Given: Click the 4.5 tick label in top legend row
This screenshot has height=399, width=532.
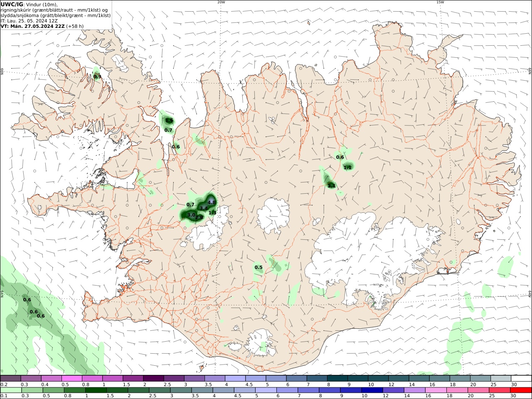Looking at the screenshot, I should 249,384.
